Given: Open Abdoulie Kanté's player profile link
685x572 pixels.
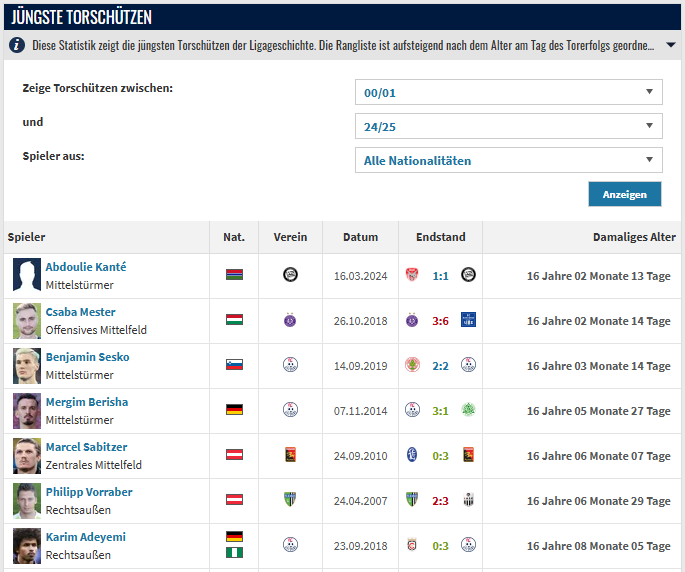Looking at the screenshot, I should point(86,267).
